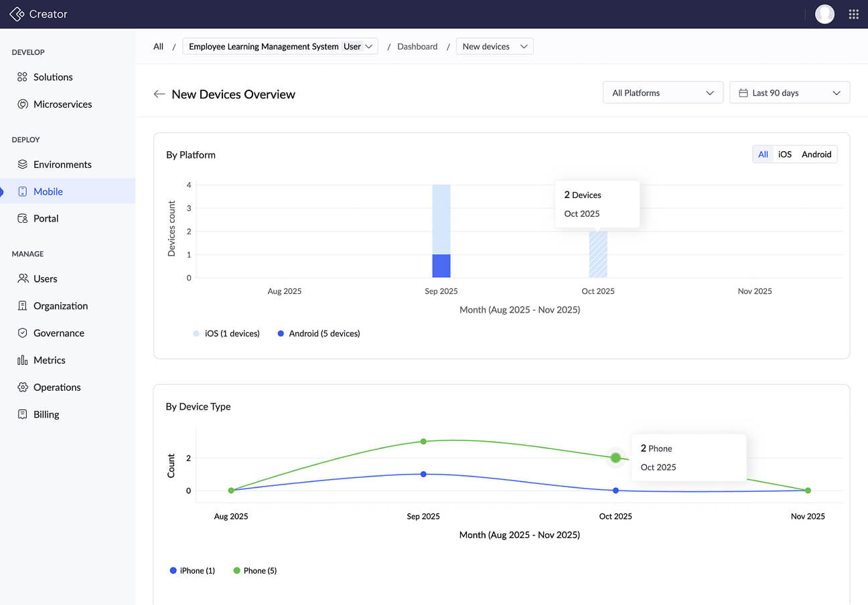
Task: Click the Solutions icon in sidebar
Action: (23, 77)
